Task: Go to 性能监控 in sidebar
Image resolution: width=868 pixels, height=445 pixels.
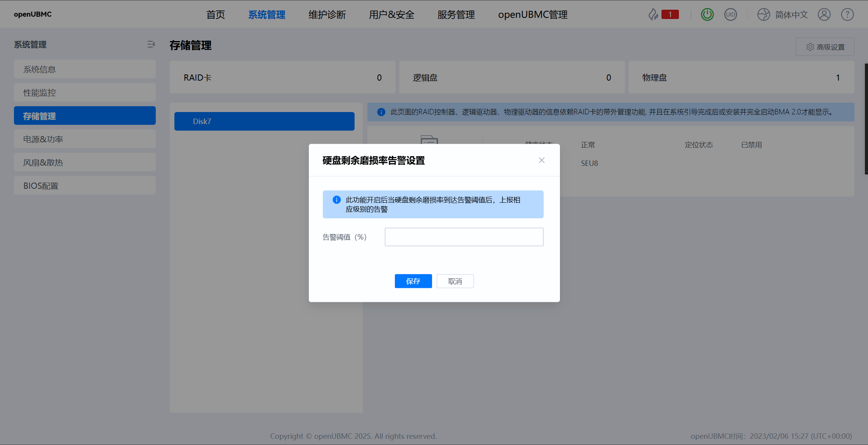Action: 85,93
